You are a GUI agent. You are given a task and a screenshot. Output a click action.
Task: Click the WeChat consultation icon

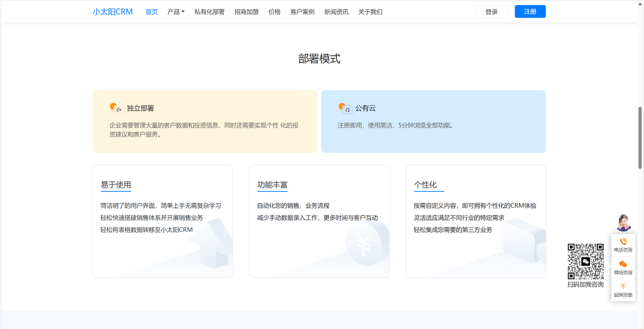623,264
